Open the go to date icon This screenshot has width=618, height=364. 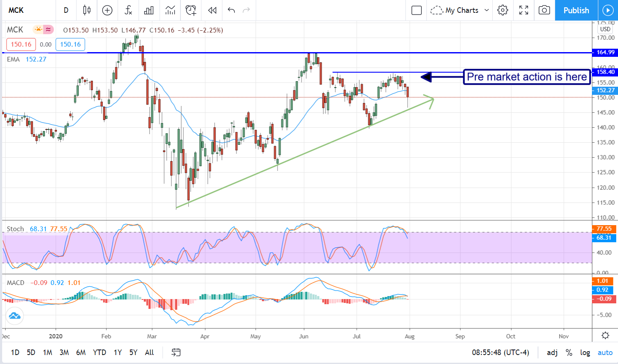click(x=176, y=352)
